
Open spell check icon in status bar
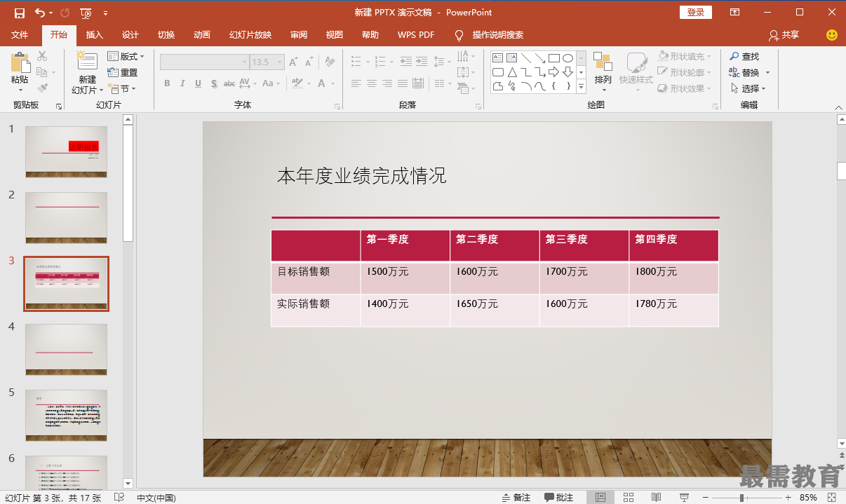click(119, 498)
